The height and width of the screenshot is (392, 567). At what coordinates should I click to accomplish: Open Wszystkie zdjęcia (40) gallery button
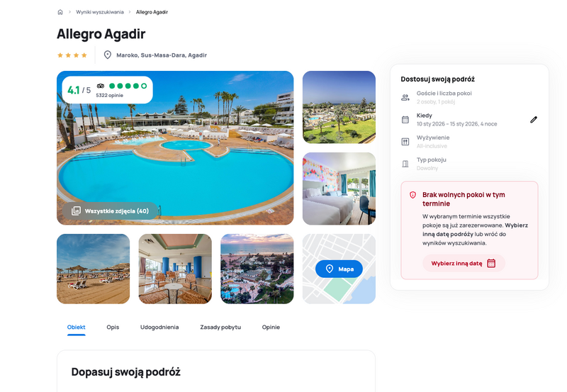(111, 211)
